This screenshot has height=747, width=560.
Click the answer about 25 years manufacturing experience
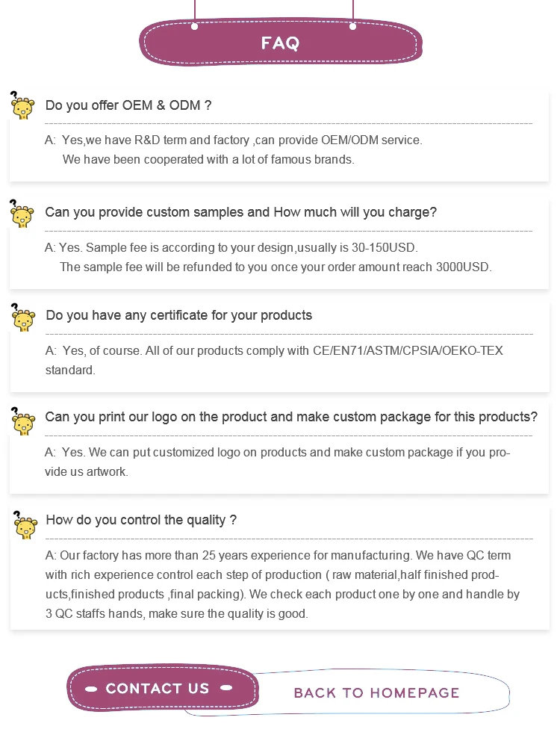[282, 585]
